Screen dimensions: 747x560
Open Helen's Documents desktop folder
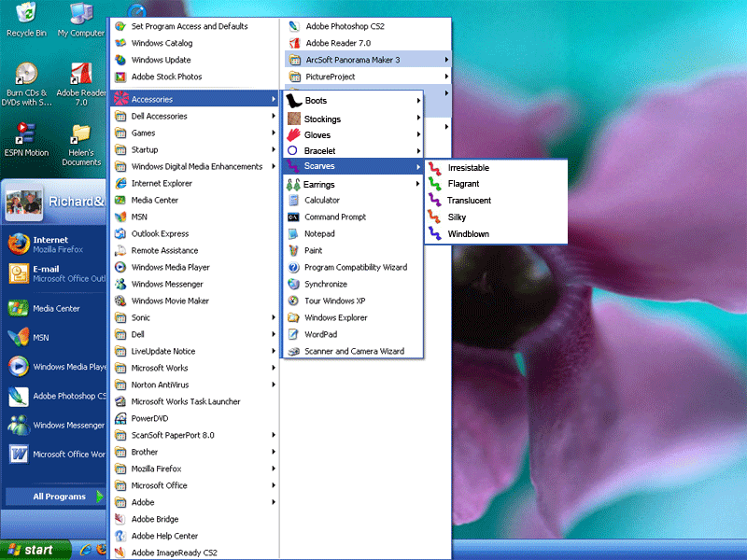coord(81,145)
